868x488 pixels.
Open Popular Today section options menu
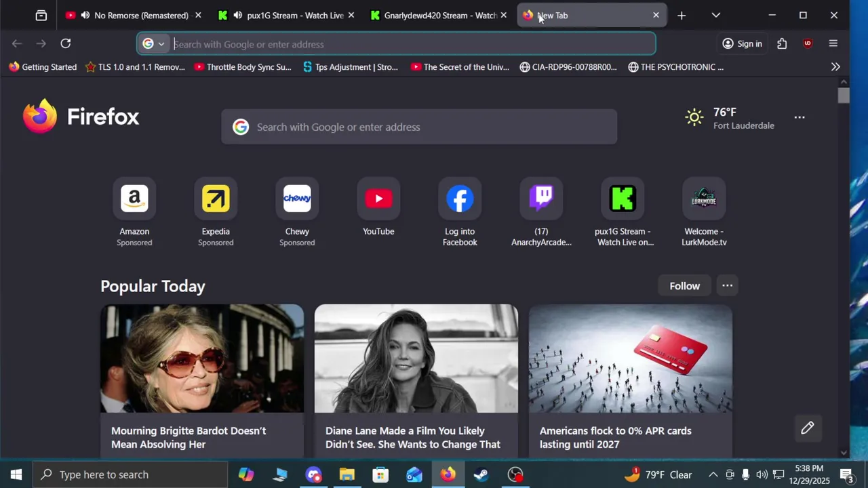click(x=727, y=285)
